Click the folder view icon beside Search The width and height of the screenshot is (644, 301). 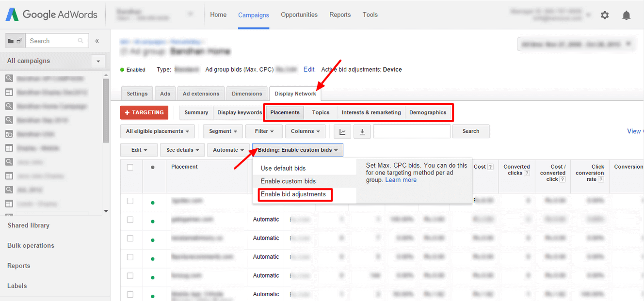11,41
